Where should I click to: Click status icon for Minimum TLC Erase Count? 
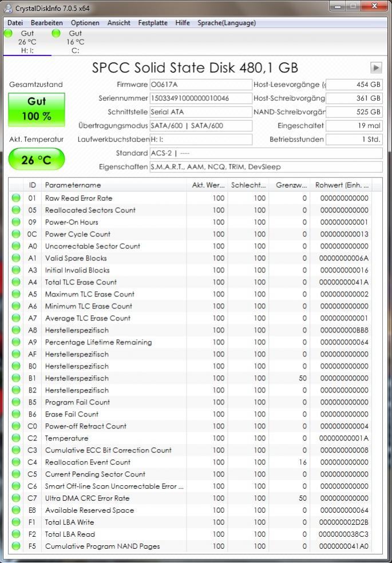16,306
